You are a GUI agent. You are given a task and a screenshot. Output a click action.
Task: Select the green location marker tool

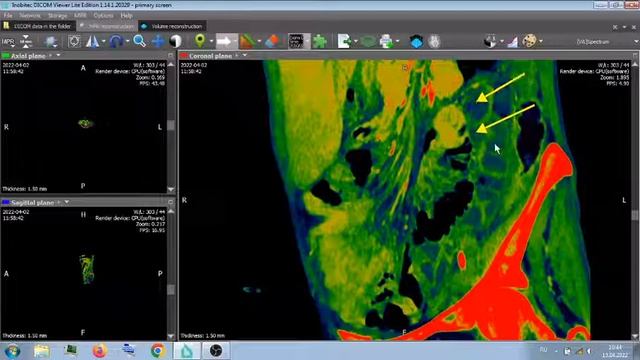pos(200,41)
